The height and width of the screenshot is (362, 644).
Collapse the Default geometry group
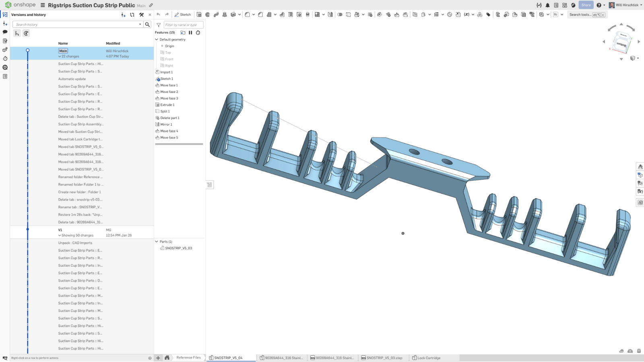click(x=156, y=39)
